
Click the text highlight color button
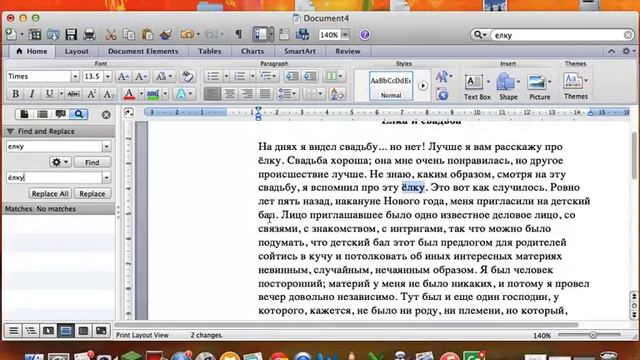coord(153,94)
